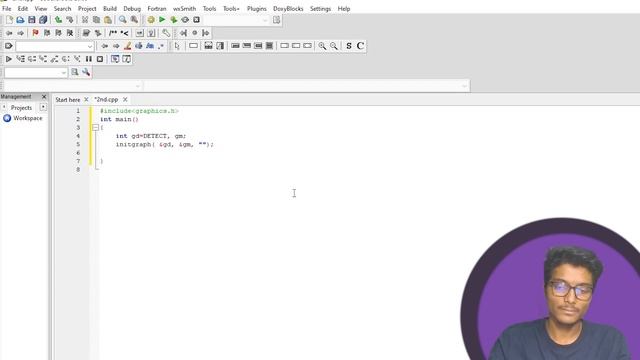Switch to the Start here tab
The image size is (640, 360).
67,100
